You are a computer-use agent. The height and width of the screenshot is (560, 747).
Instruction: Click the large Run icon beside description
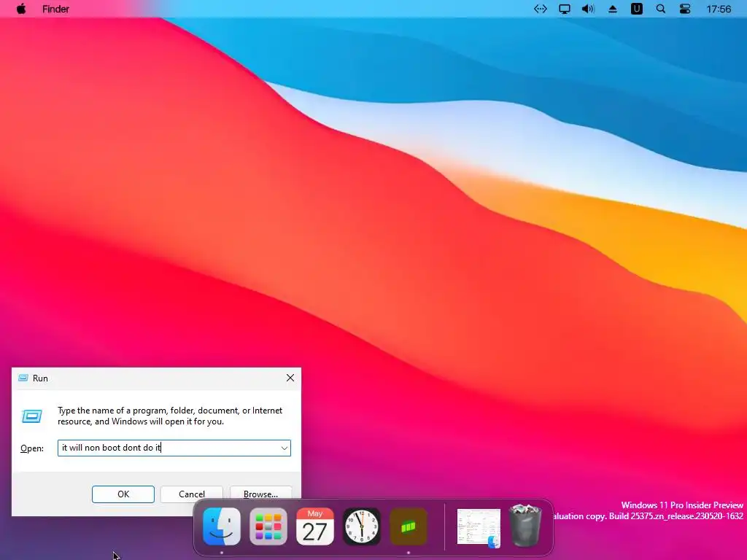point(32,416)
